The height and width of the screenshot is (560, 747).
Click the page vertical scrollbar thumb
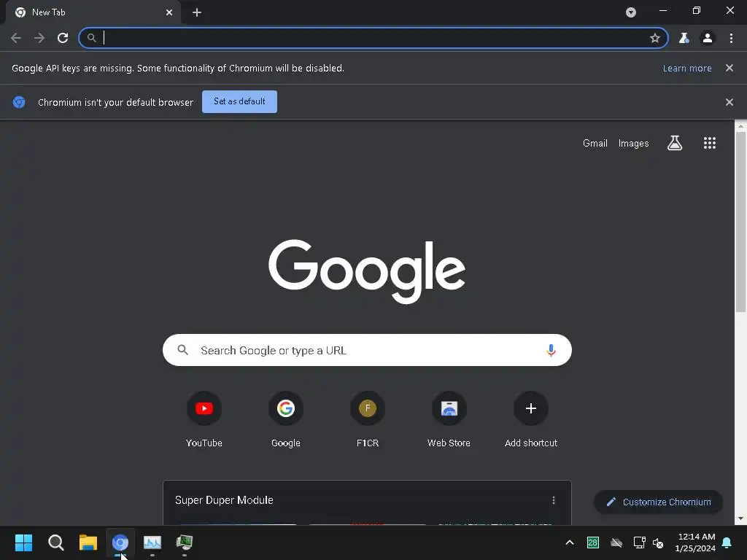tap(740, 222)
